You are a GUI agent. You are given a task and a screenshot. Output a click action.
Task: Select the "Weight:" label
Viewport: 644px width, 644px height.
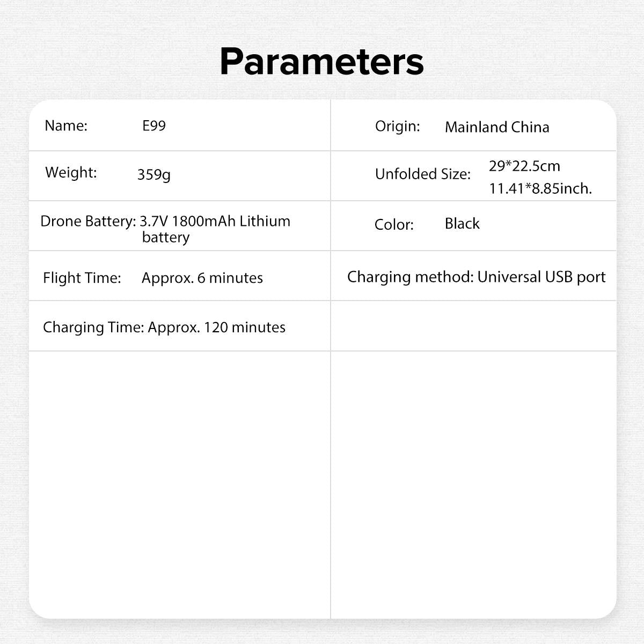coord(71,172)
